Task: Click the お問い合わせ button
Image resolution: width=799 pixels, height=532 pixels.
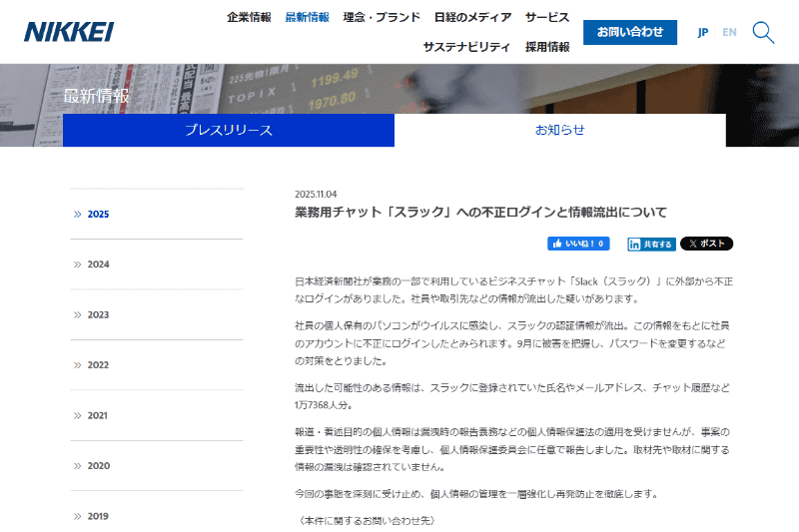Action: click(630, 32)
